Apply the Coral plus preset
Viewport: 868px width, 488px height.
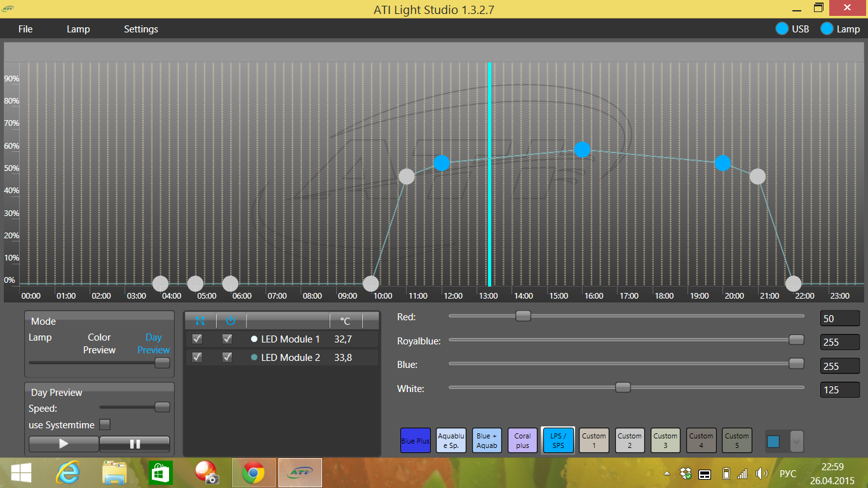(522, 440)
